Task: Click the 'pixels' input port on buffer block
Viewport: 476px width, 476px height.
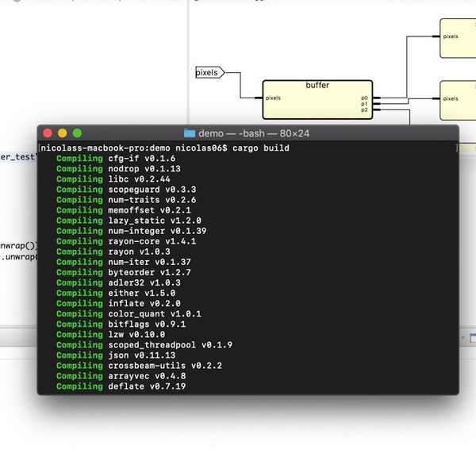Action: tap(273, 99)
